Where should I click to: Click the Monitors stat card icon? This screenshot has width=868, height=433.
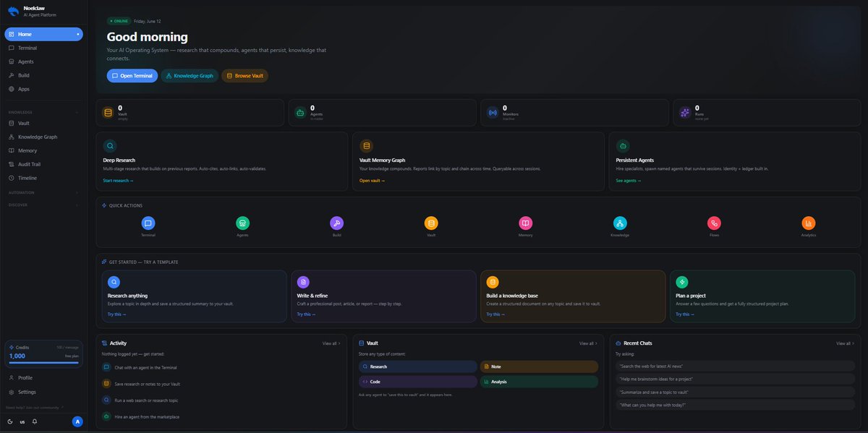[493, 112]
